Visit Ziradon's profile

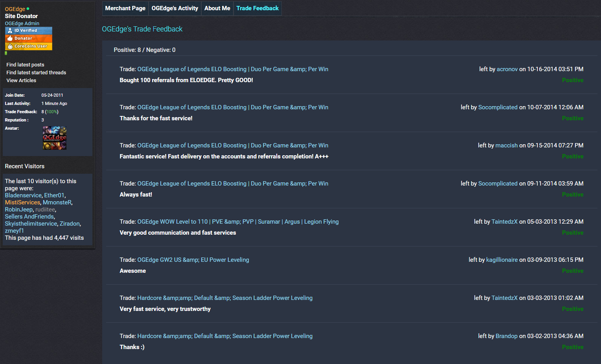click(70, 224)
